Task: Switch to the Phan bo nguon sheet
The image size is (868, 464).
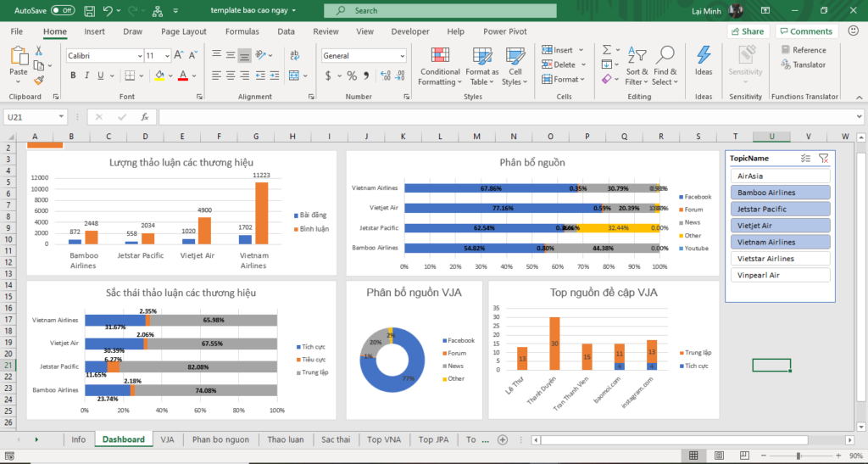Action: coord(220,439)
